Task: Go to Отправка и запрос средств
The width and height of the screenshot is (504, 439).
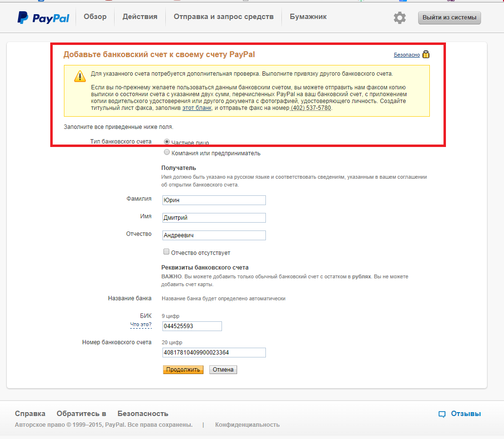Action: [x=224, y=17]
